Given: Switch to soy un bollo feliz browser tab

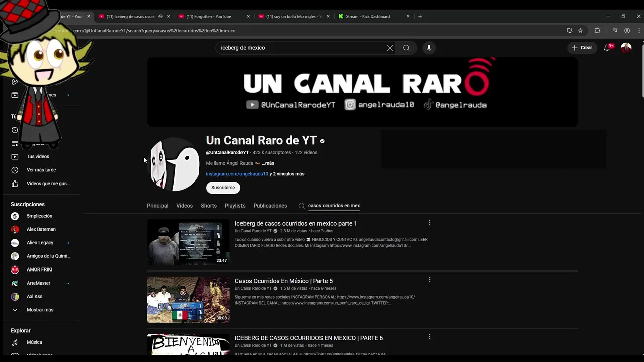Looking at the screenshot, I should coord(293,16).
